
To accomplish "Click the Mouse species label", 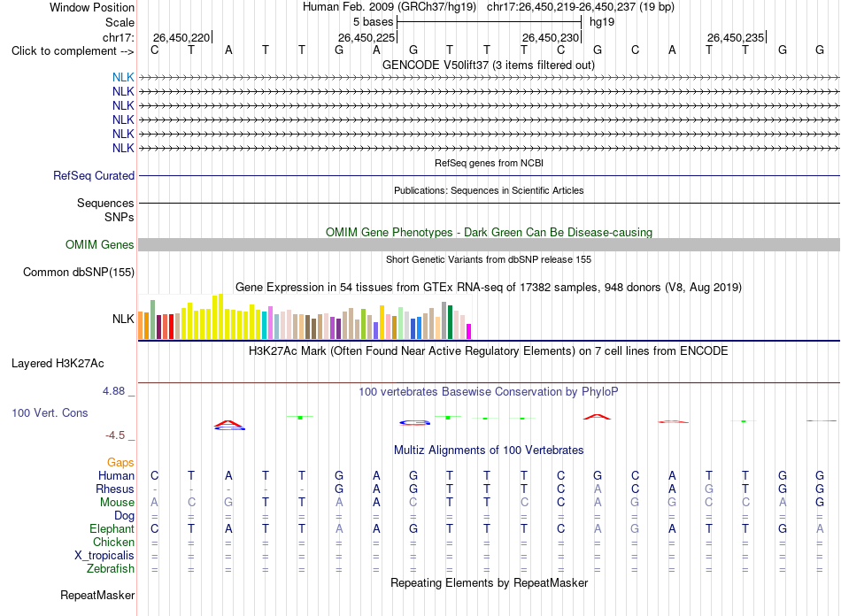I will click(117, 503).
